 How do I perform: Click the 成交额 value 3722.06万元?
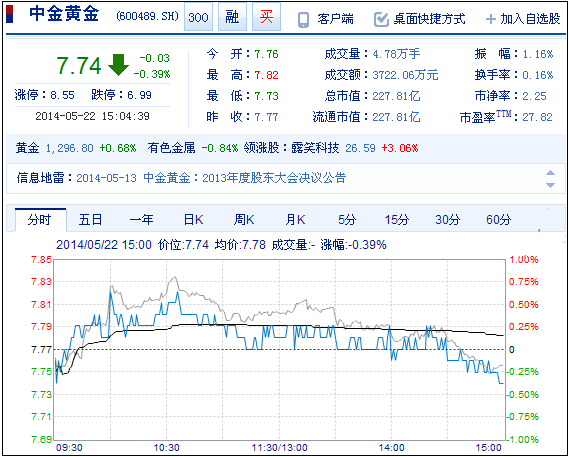point(405,76)
